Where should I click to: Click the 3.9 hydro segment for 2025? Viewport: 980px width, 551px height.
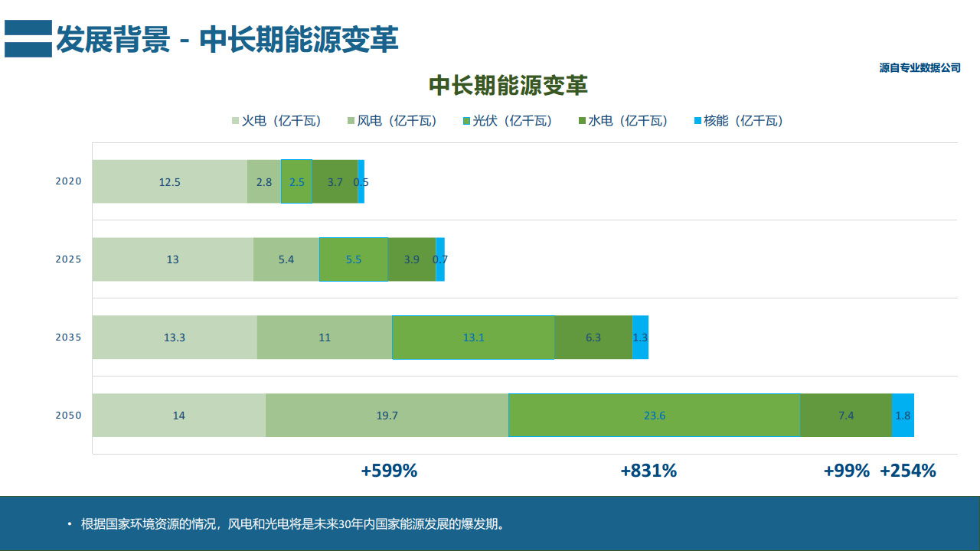(x=412, y=259)
